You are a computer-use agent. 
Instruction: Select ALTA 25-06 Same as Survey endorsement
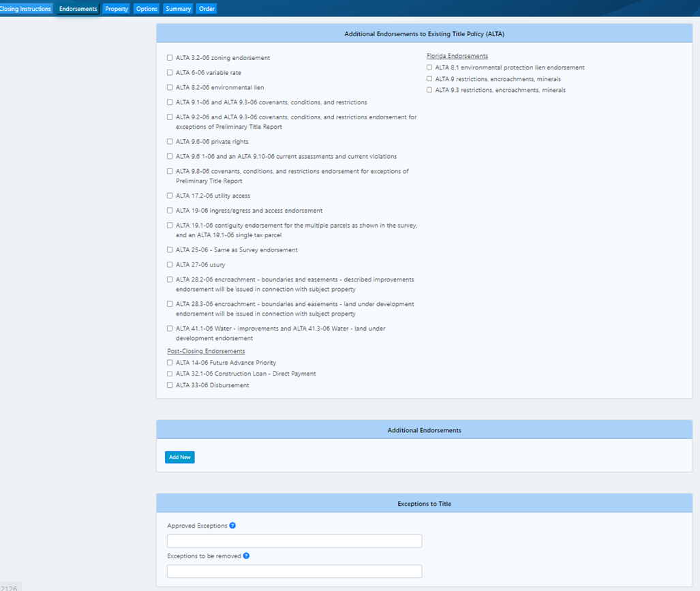(x=169, y=249)
